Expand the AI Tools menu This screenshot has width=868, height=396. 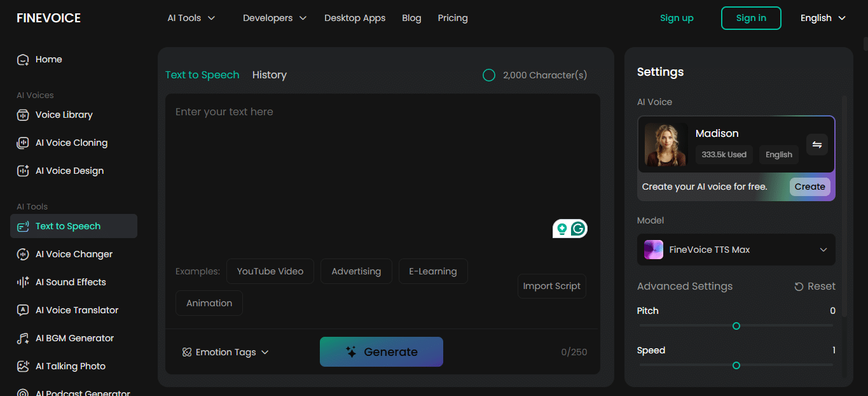(x=191, y=18)
